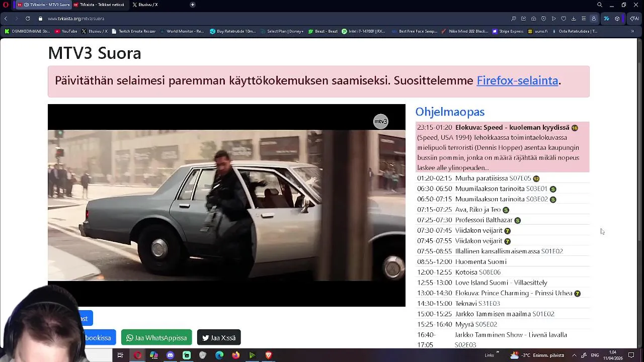Share via Jaa X:ssä button
The image size is (644, 362).
[219, 337]
